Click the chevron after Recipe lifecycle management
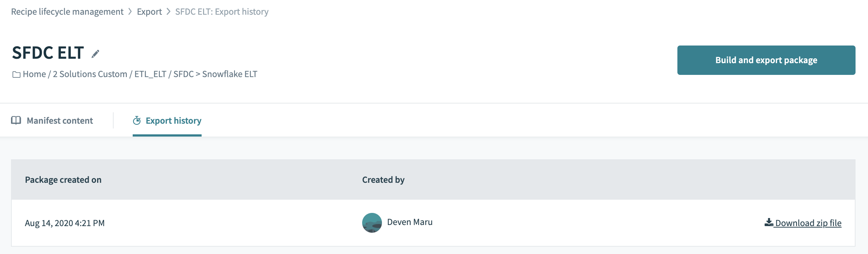 130,12
